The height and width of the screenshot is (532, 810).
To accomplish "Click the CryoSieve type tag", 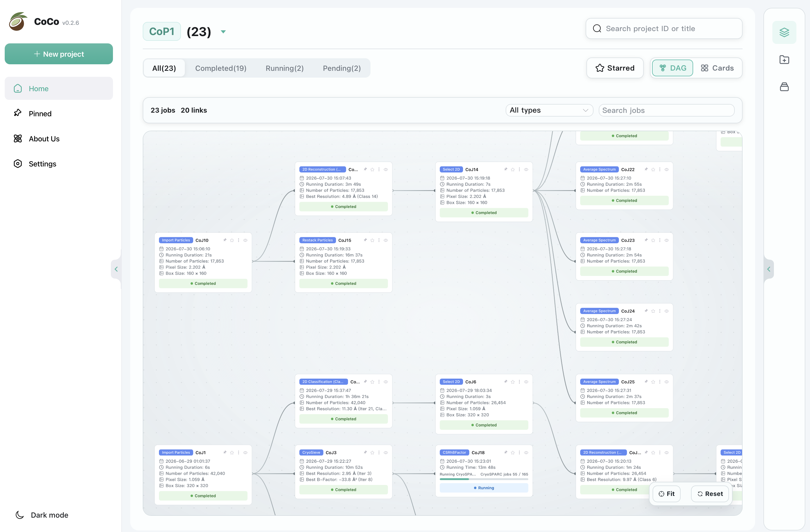I will [311, 452].
